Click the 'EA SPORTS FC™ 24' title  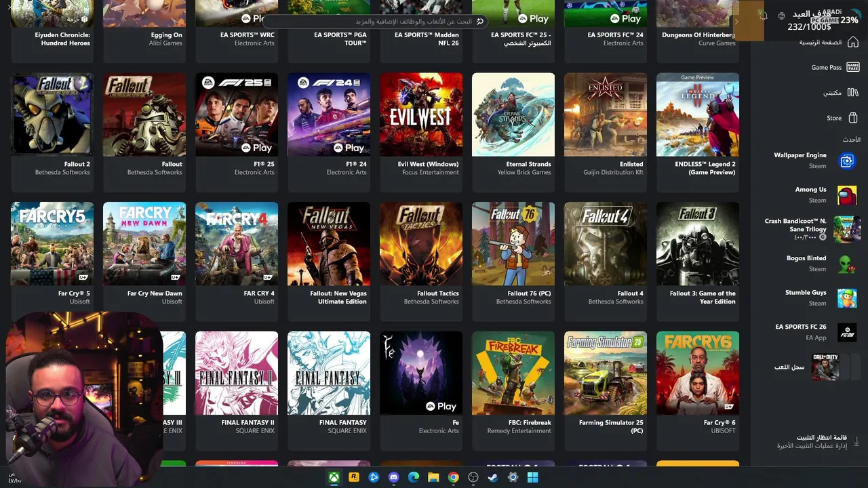[x=615, y=35]
